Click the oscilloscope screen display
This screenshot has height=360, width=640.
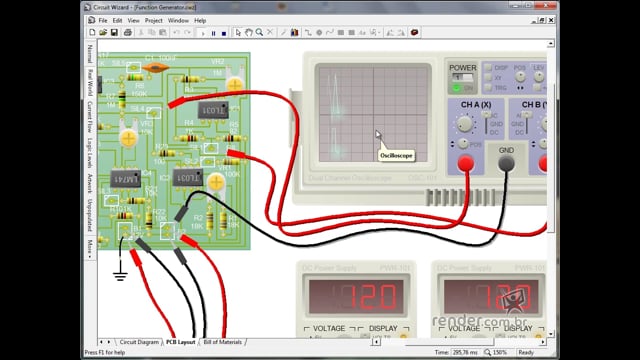pyautogui.click(x=373, y=114)
